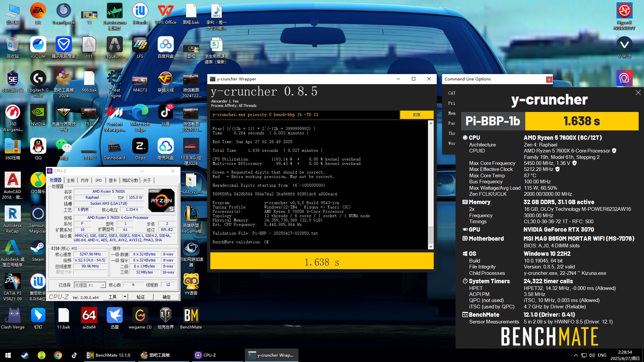
Task: Click the CPU-Z 工具 button
Action: coord(112,297)
